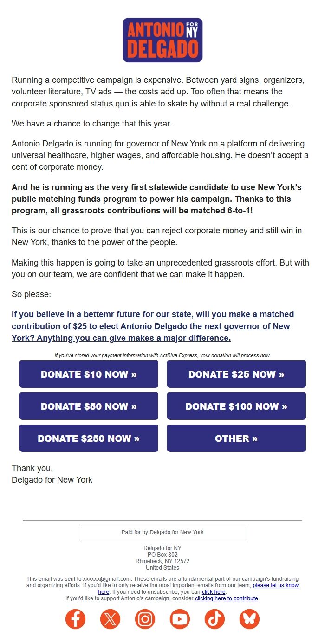Visit the X social media icon
The width and height of the screenshot is (325, 644).
coord(110,619)
